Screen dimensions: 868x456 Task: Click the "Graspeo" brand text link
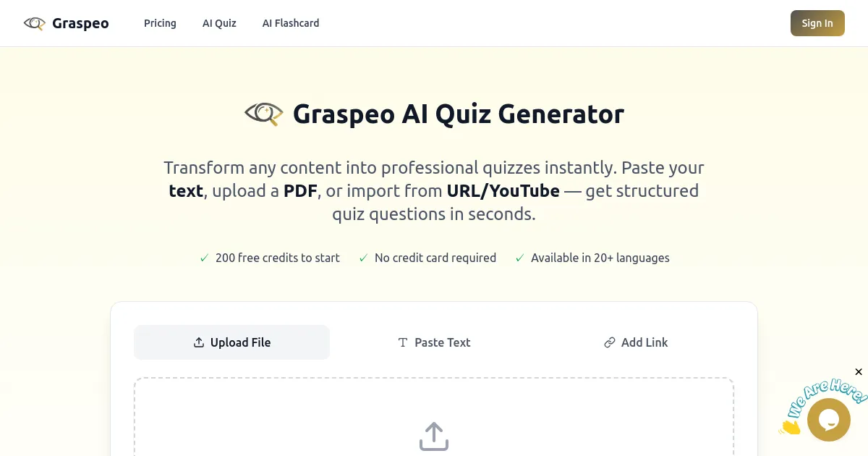click(x=80, y=22)
